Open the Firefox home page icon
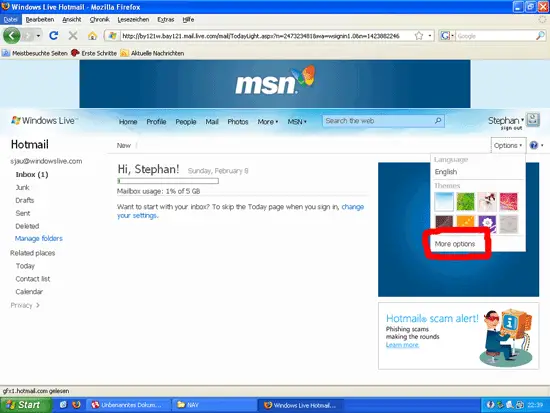 click(x=92, y=35)
